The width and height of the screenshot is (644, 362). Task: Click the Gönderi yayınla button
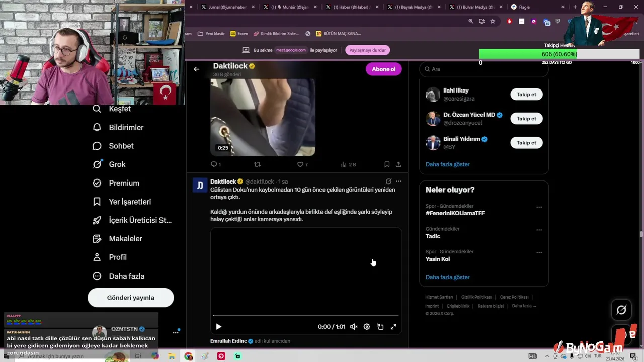pos(131,298)
